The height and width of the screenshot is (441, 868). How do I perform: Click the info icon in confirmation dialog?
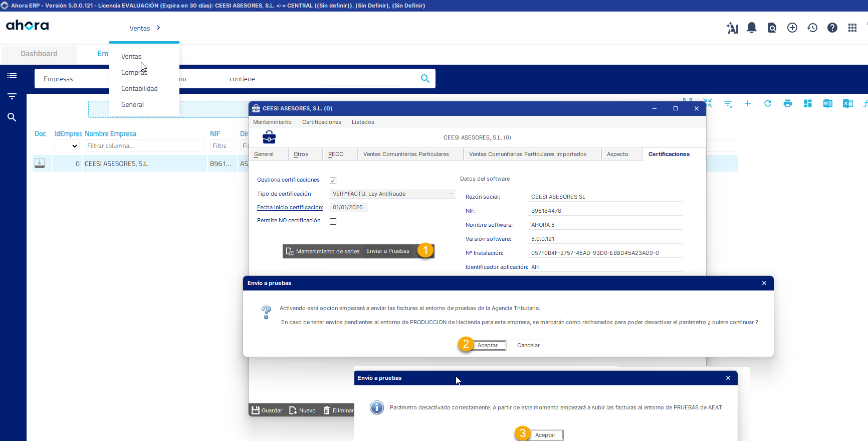pyautogui.click(x=377, y=407)
